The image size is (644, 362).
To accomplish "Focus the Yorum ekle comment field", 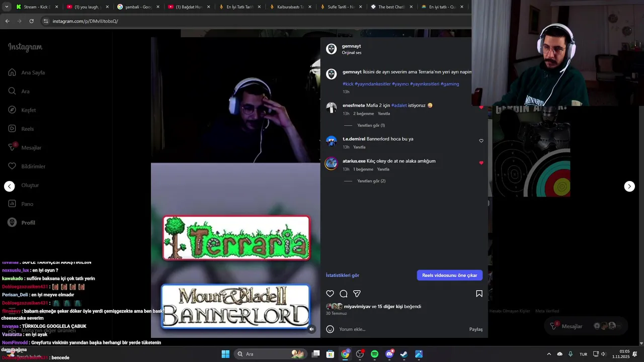I will 403,329.
